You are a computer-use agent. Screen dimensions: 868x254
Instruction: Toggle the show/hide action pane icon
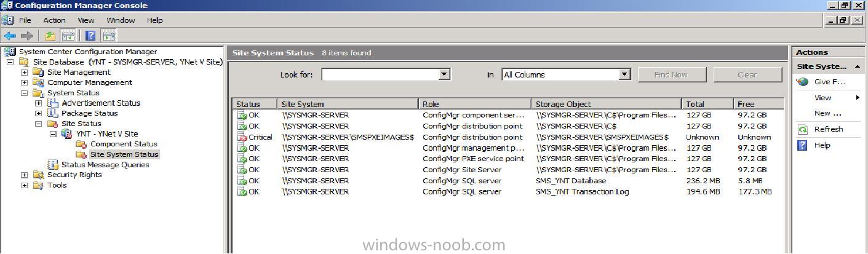[x=109, y=36]
